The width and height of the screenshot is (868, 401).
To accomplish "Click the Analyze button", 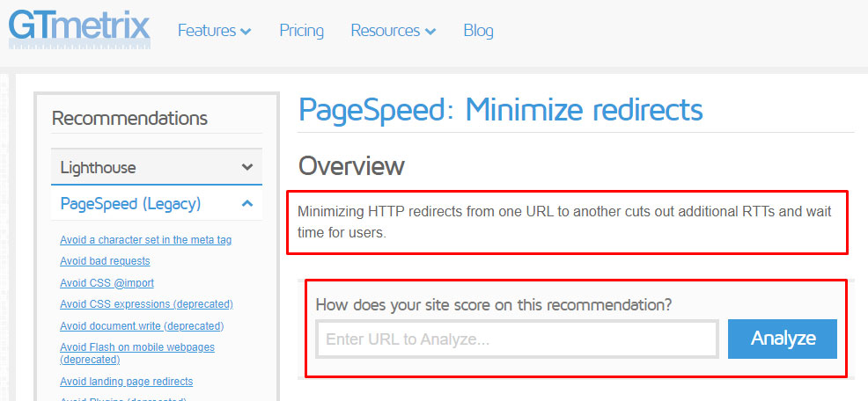I will [783, 339].
